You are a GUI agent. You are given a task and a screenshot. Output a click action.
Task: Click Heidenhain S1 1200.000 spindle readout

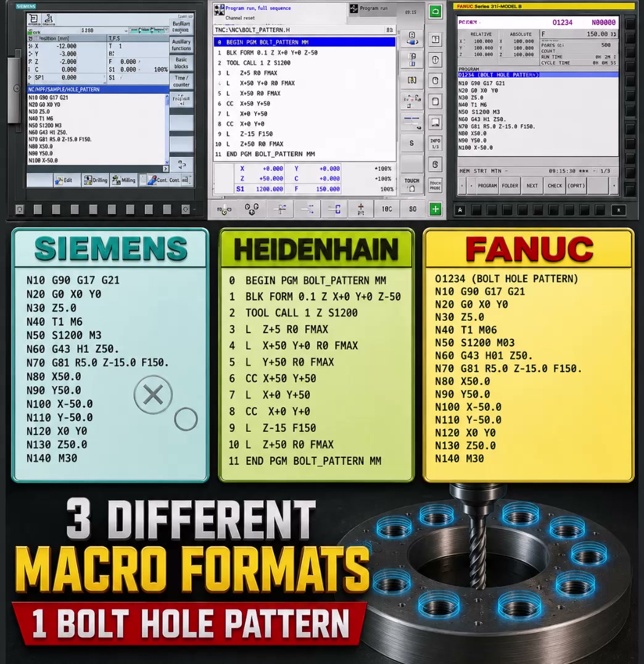[x=259, y=189]
